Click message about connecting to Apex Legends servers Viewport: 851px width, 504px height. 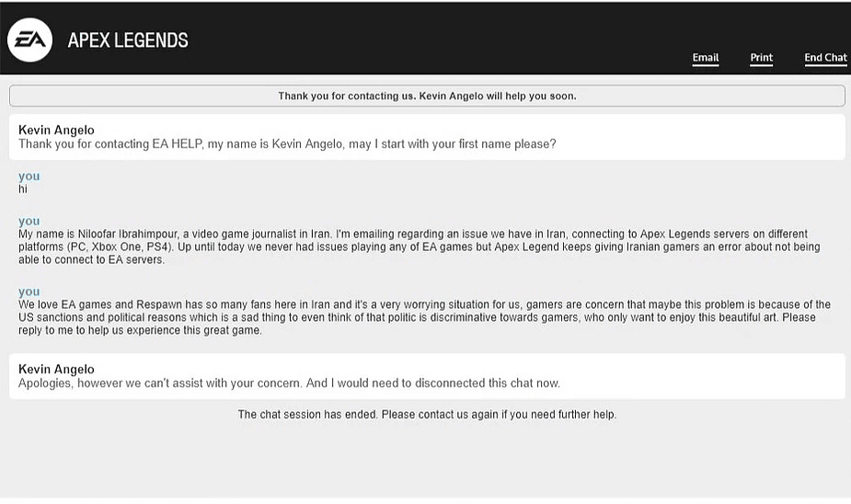(x=419, y=246)
